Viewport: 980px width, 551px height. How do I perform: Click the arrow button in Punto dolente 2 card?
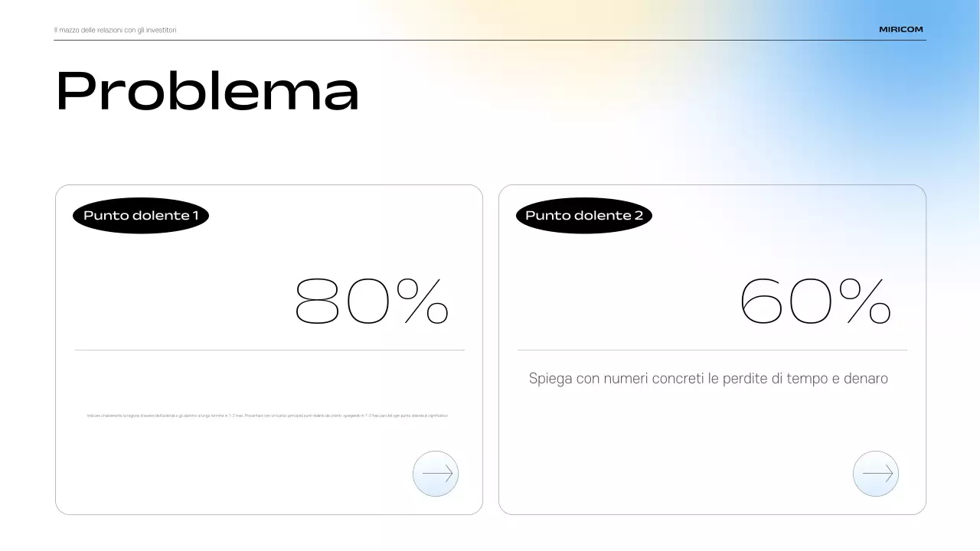point(876,474)
